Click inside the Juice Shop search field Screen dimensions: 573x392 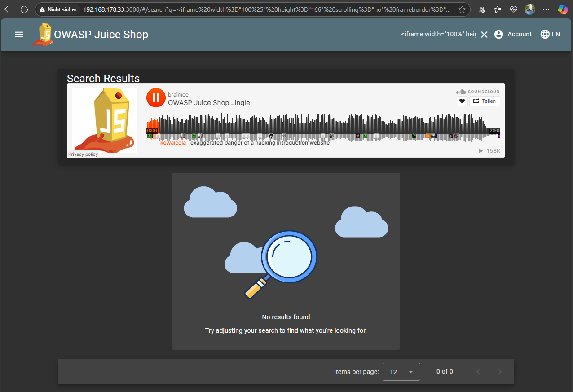click(x=438, y=34)
